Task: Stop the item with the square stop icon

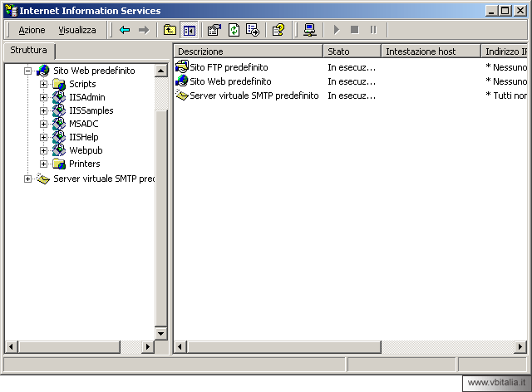Action: coord(355,30)
